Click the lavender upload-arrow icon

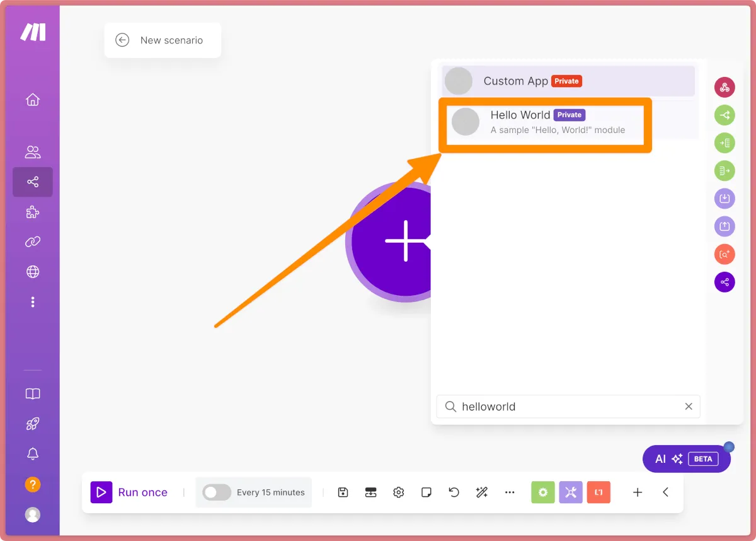click(x=724, y=226)
